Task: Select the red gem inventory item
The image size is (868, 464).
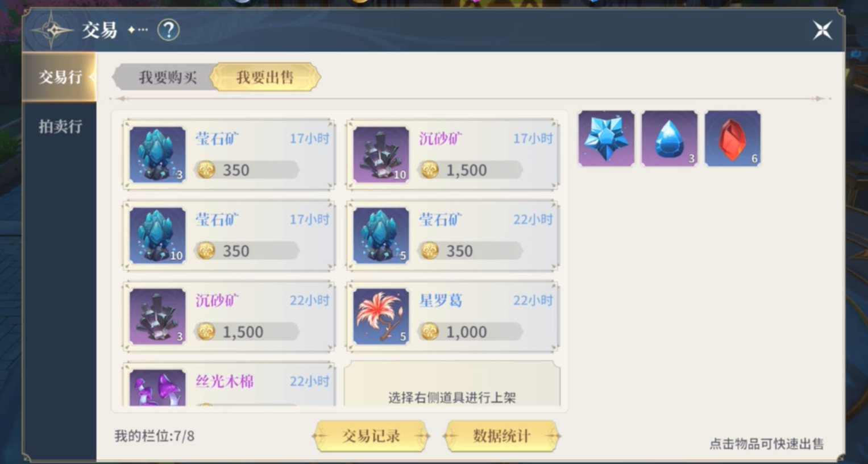Action: [x=732, y=138]
